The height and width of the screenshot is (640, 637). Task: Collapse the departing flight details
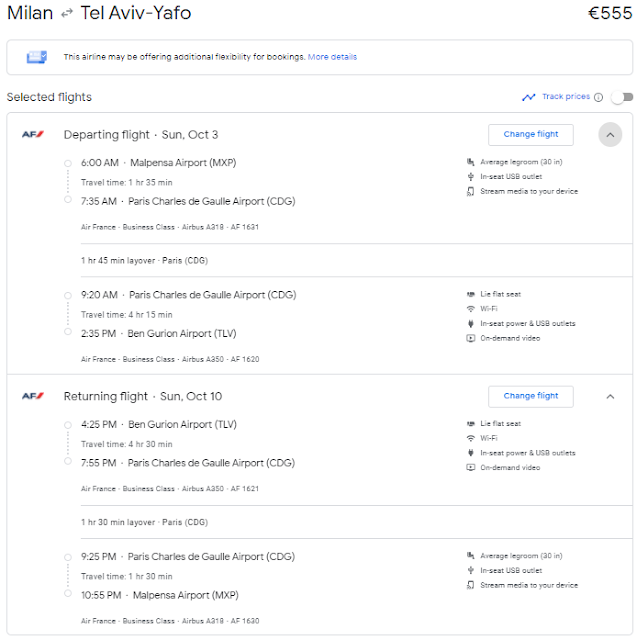click(x=610, y=135)
